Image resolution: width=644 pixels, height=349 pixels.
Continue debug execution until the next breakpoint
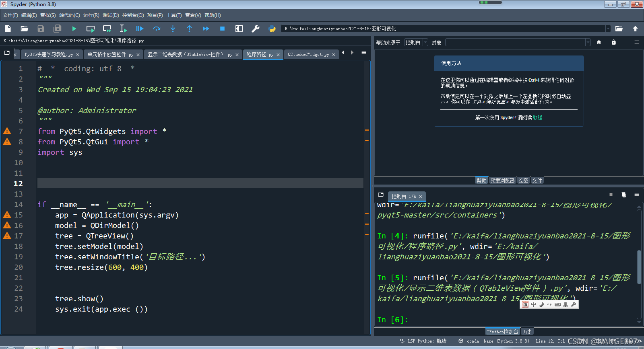coord(206,29)
